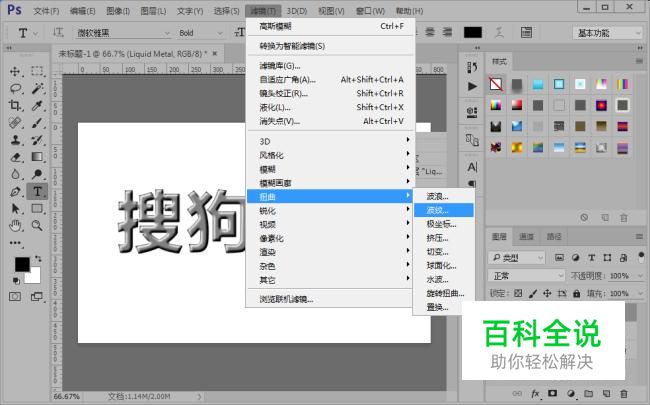Click the swap foreground/background colors arrow
The image size is (650, 405).
pyautogui.click(x=38, y=258)
